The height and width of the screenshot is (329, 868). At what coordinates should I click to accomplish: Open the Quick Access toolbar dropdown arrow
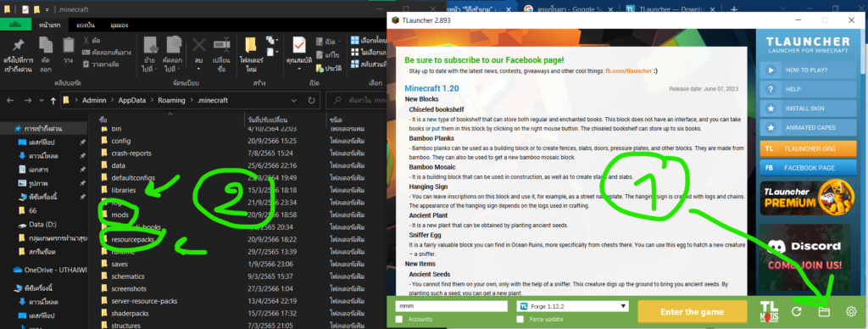tap(47, 9)
